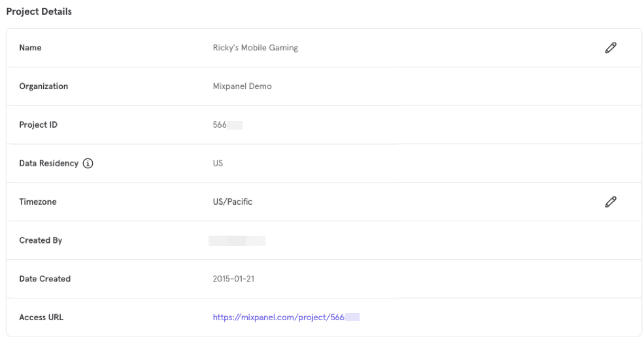Click the "Created By" field label

point(41,240)
